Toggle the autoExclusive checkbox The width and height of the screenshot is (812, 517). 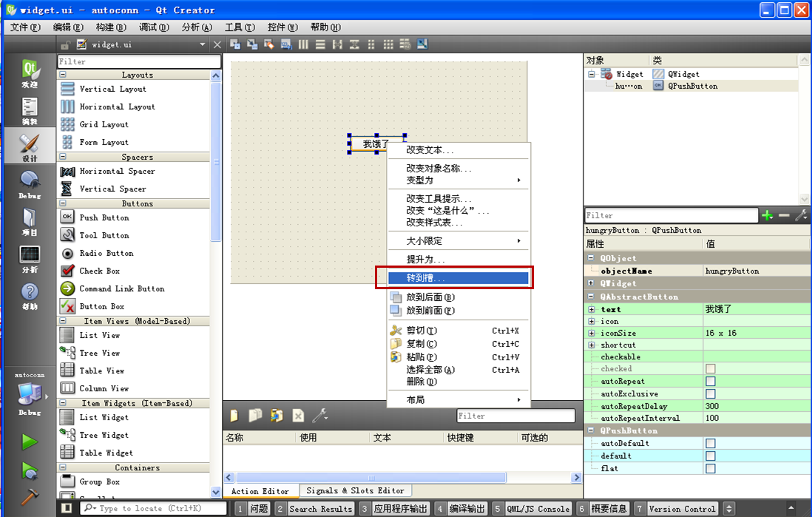[711, 393]
